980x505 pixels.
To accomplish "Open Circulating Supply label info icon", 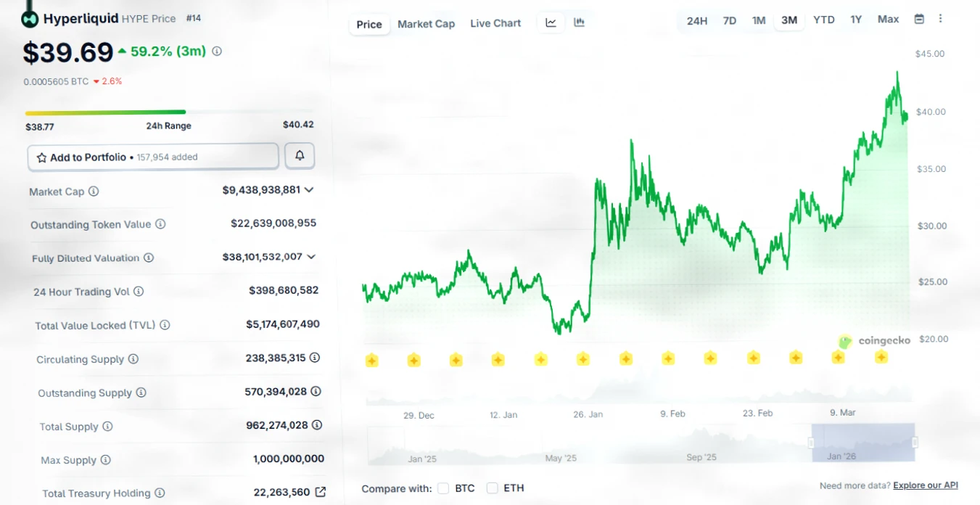I will [x=133, y=359].
